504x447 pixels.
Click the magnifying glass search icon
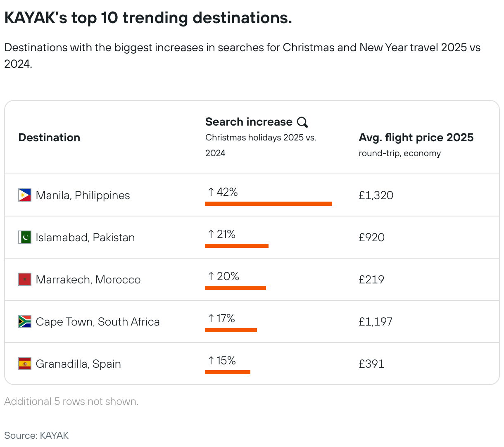pos(302,122)
